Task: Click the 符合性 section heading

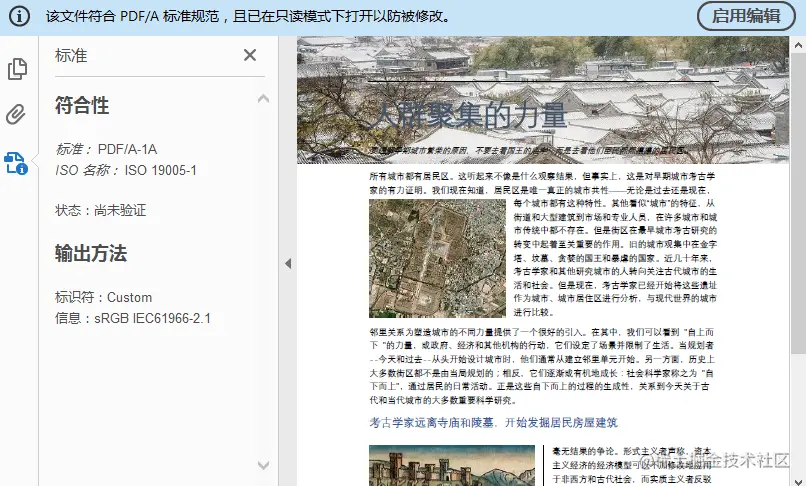Action: 82,105
